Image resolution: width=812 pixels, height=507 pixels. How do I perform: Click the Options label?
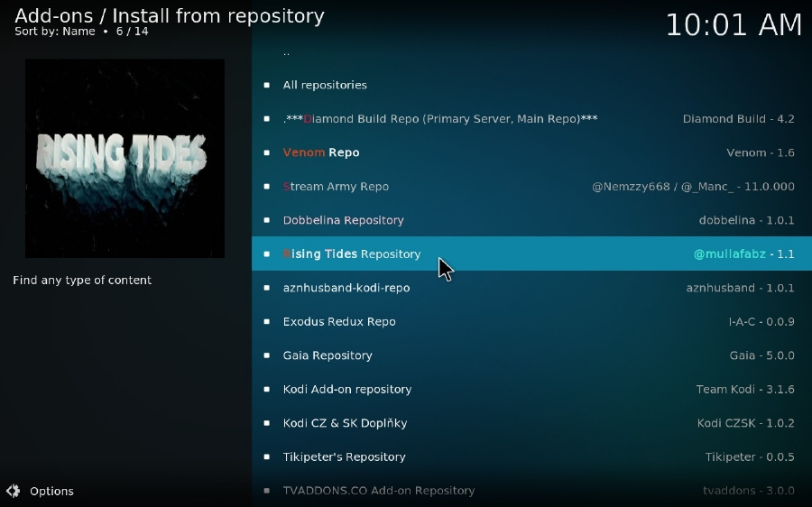click(x=51, y=491)
